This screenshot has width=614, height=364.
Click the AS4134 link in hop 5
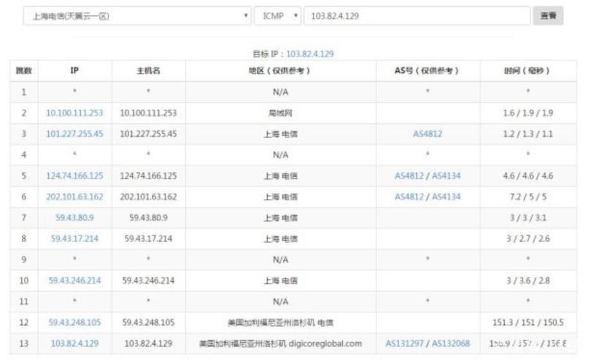[x=446, y=176]
